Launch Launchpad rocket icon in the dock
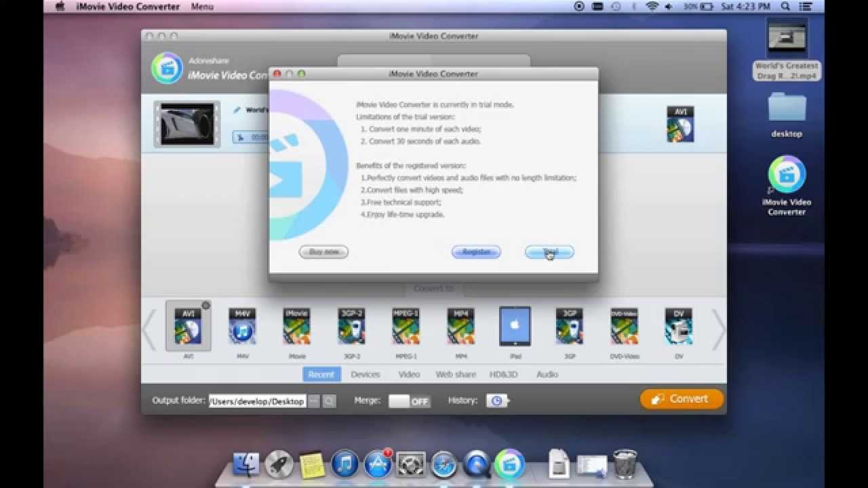This screenshot has height=488, width=868. [x=279, y=464]
